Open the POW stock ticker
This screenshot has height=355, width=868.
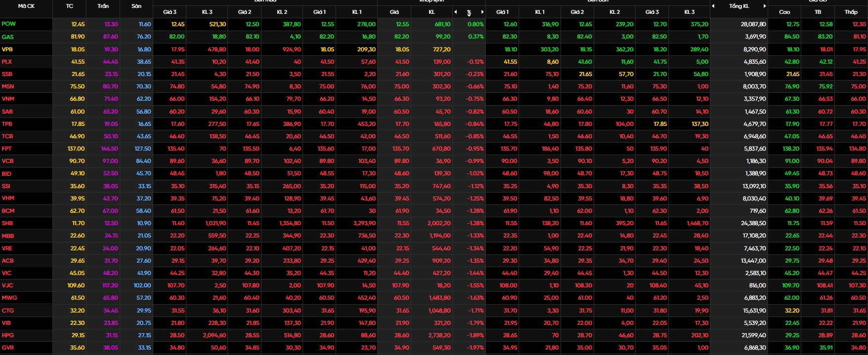(x=8, y=24)
